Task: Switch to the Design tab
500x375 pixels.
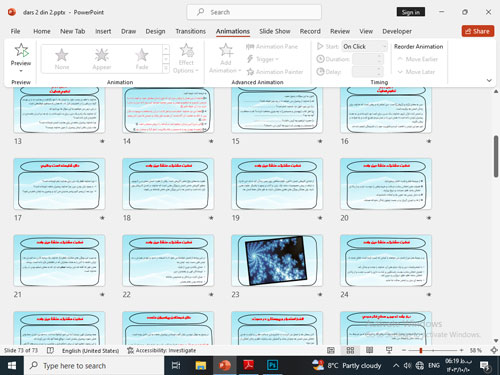Action: 155,31
